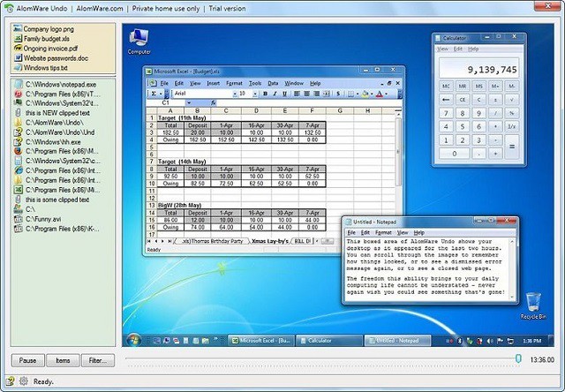Click the Microsoft Excel taskbar button
Screen dimensions: 565x392
(x=261, y=341)
